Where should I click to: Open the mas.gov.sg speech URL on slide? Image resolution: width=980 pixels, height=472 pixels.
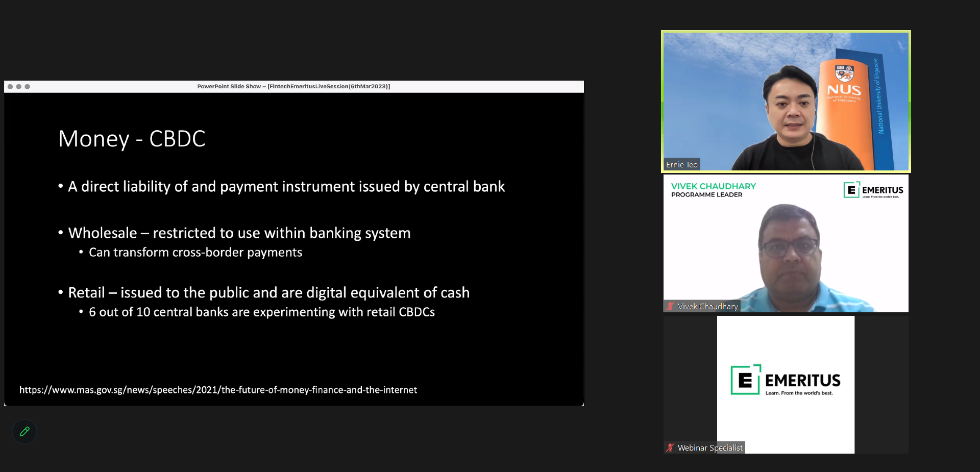tap(218, 390)
